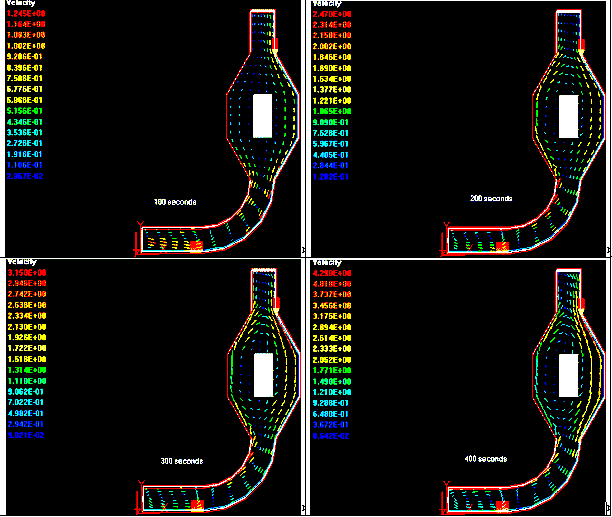
Task: Select the '400 seconds' time label
Action: point(487,459)
